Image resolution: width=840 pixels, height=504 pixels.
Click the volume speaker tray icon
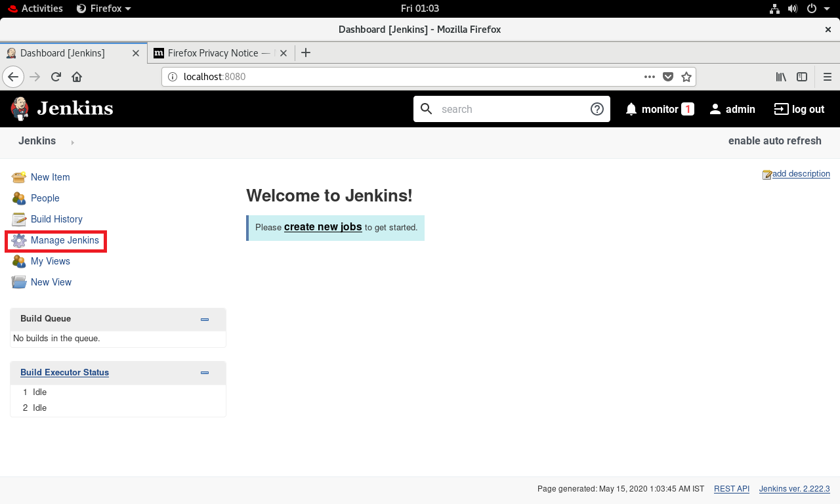click(x=793, y=9)
